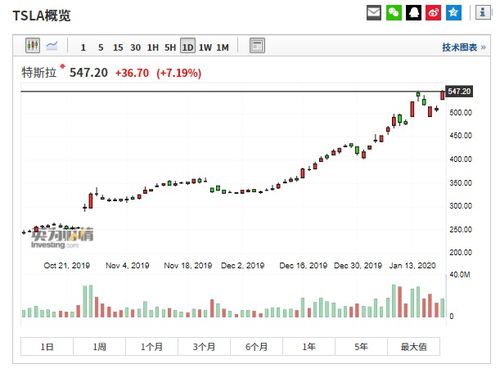
Task: Show the 5年 time range
Action: tap(361, 347)
